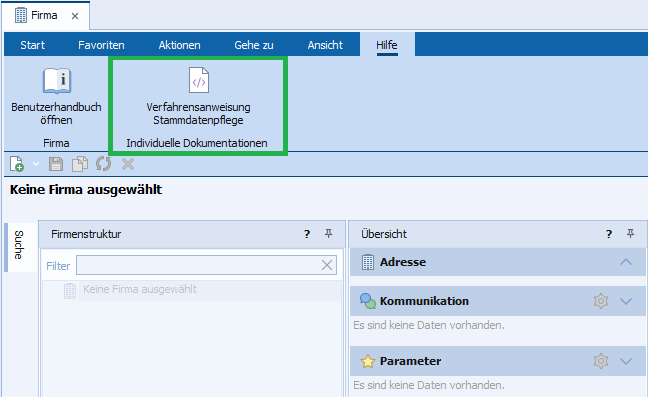Expand the Kommunikation section chevron
Viewport: 648px width, 401px height.
click(x=626, y=301)
